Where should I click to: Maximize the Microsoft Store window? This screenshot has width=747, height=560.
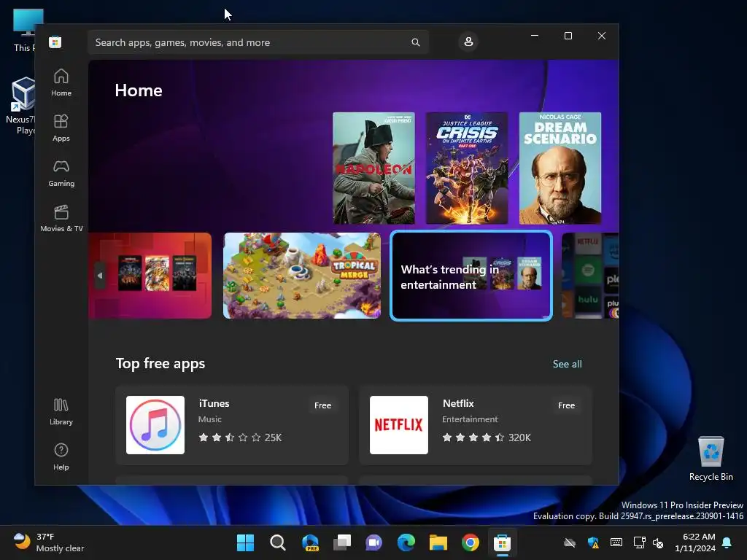568,36
